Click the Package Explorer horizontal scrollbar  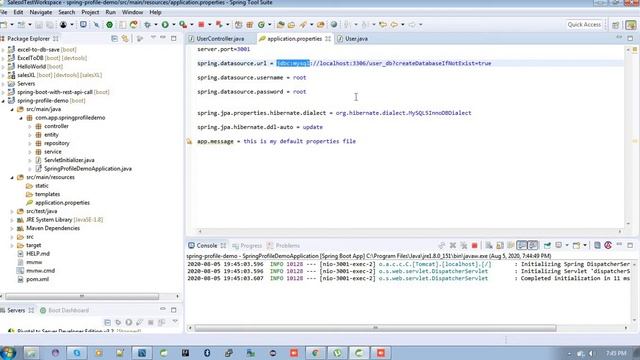click(82, 296)
